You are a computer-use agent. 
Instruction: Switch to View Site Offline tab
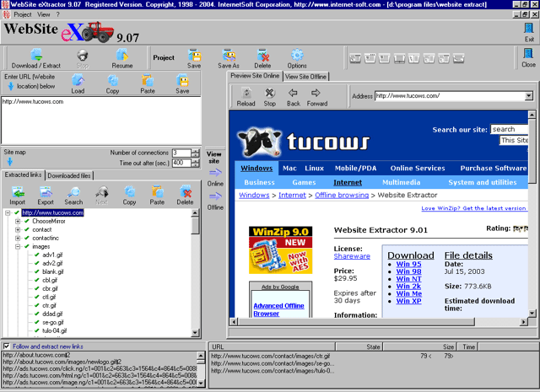point(305,77)
